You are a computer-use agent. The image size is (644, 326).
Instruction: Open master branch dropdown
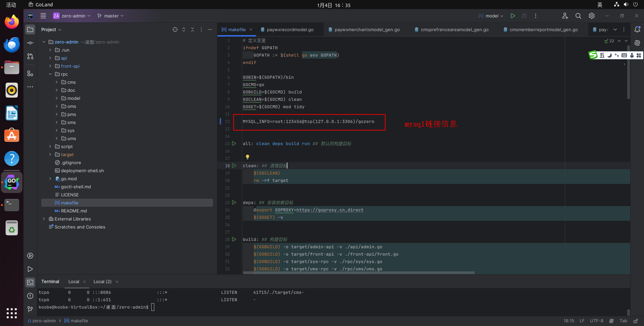110,16
